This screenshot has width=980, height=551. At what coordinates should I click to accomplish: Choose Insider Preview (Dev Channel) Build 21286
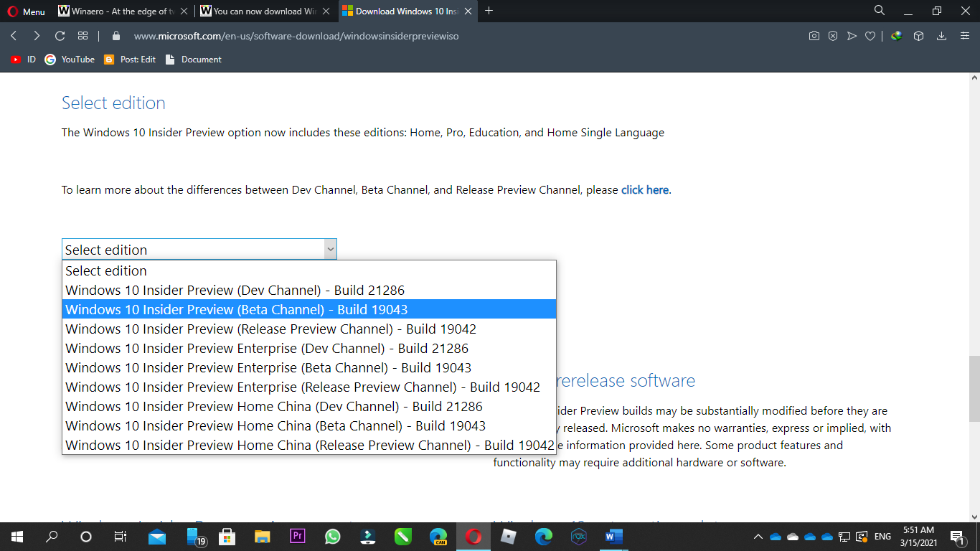pyautogui.click(x=308, y=291)
